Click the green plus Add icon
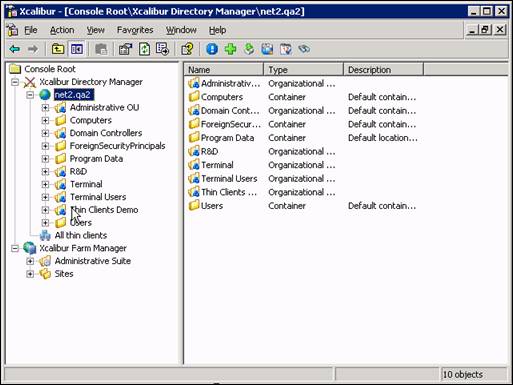This screenshot has width=513, height=385. (x=230, y=49)
